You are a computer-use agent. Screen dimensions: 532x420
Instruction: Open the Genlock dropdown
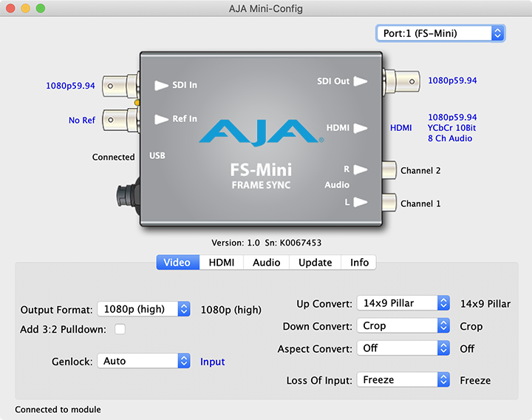[143, 361]
